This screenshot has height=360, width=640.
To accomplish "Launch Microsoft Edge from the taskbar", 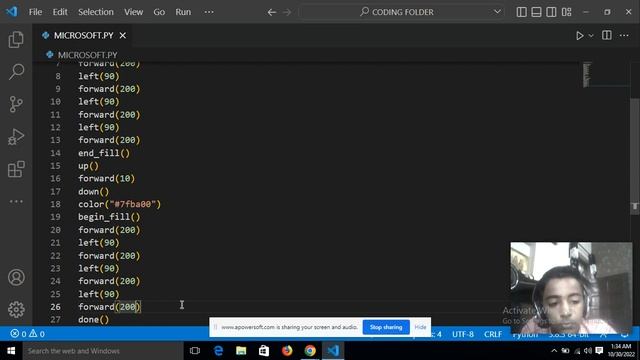I will pyautogui.click(x=218, y=351).
